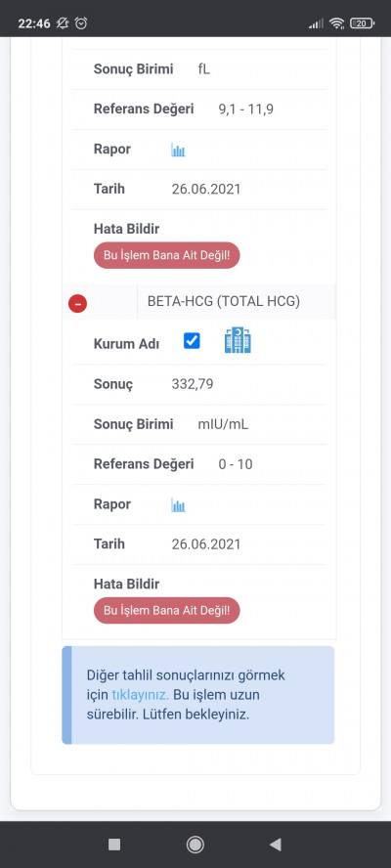This screenshot has height=868, width=391.
Task: Tap the 22:46 clock in status bar
Action: click(x=34, y=23)
